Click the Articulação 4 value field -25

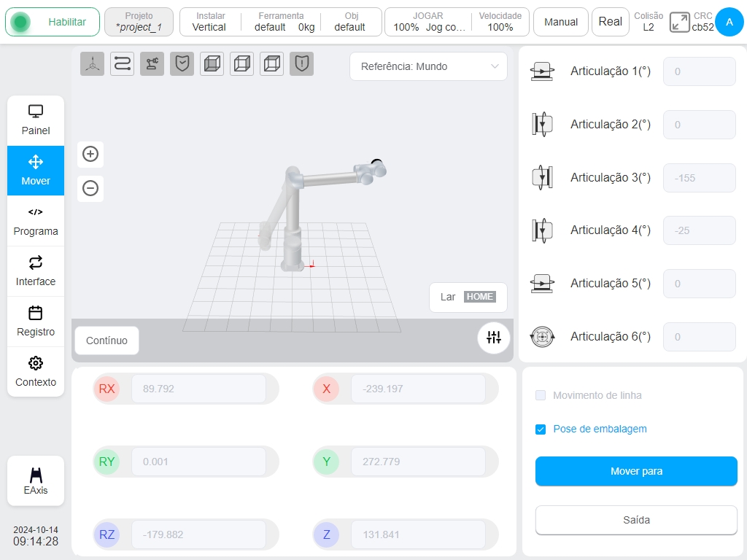tap(700, 230)
